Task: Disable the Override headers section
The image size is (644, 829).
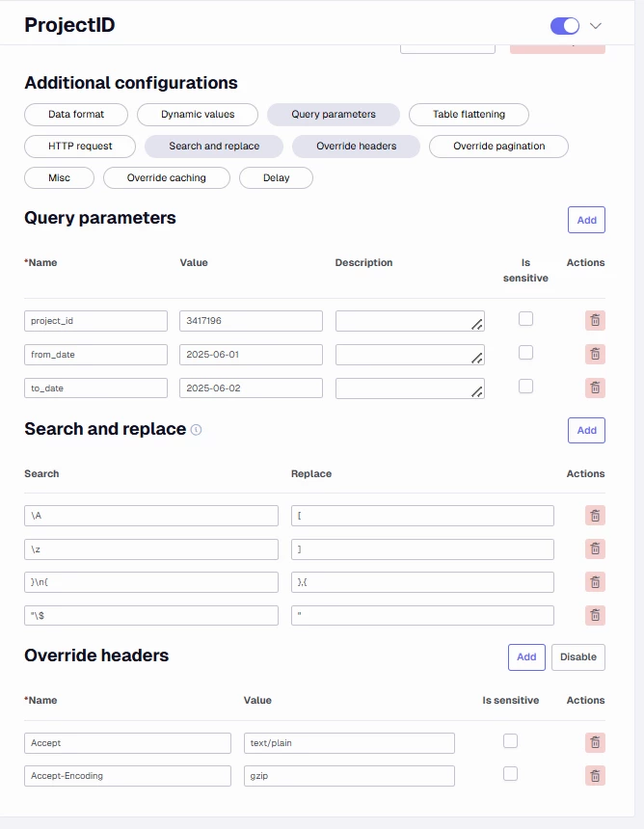Action: (x=577, y=657)
